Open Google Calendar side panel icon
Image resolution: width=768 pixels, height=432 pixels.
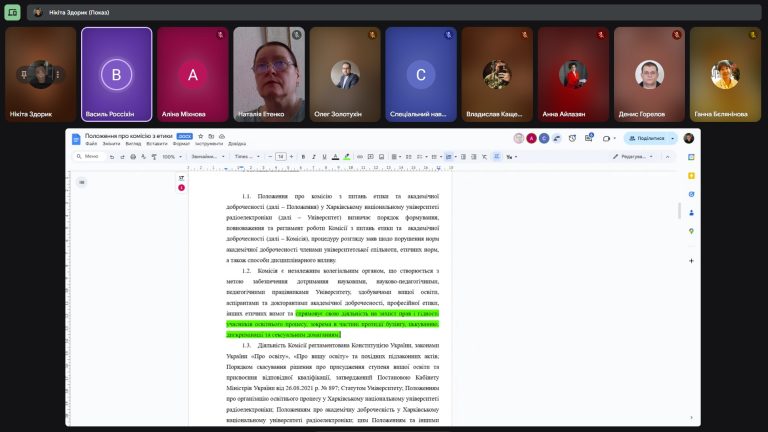coord(690,157)
